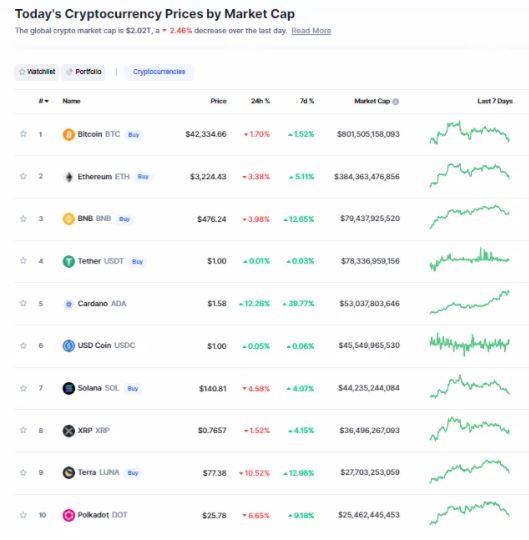
Task: Click the XRP black logo icon
Action: [69, 431]
